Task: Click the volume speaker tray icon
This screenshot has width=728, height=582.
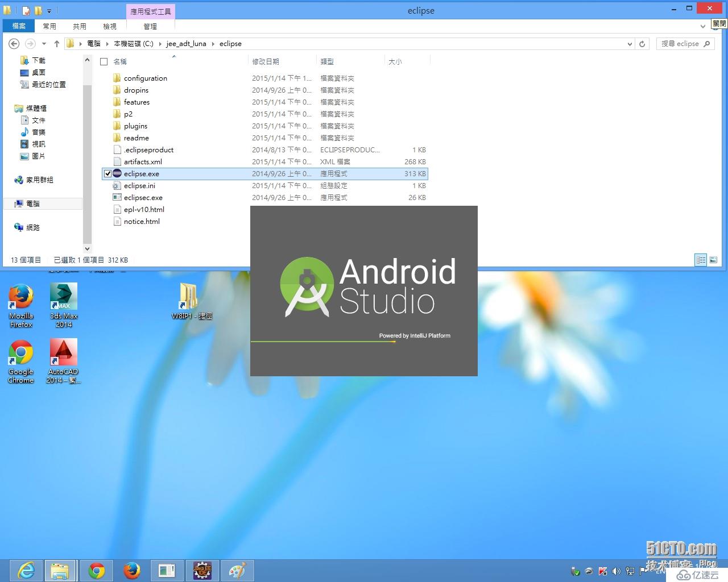Action: tap(616, 571)
